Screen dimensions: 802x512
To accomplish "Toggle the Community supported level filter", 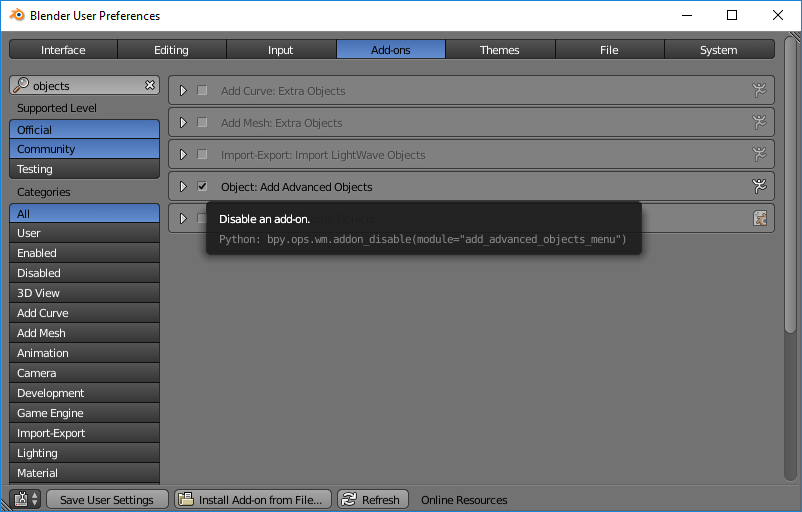I will (x=84, y=149).
